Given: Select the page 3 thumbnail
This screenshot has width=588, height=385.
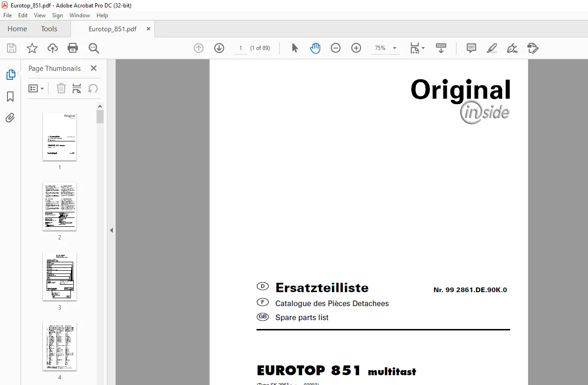Looking at the screenshot, I should 60,277.
